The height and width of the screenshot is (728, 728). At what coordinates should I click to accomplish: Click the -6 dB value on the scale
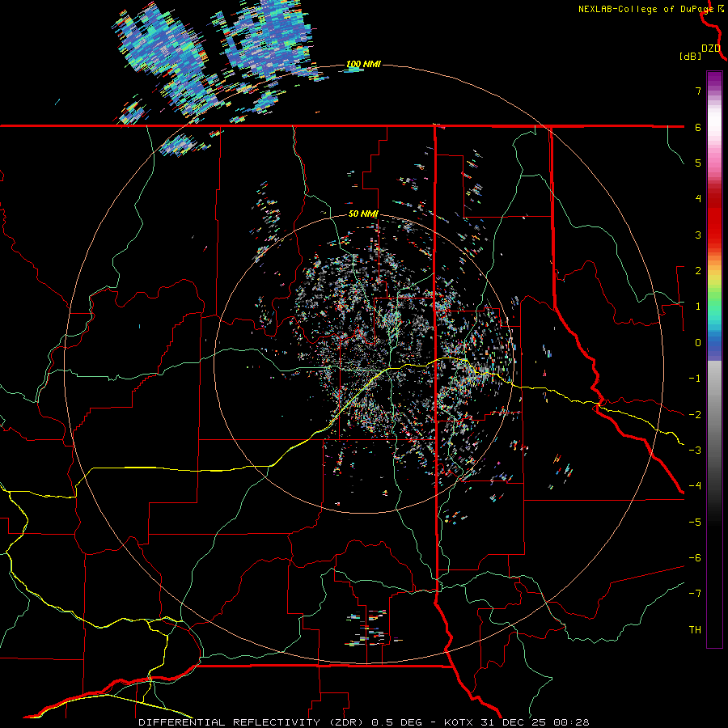pos(695,558)
